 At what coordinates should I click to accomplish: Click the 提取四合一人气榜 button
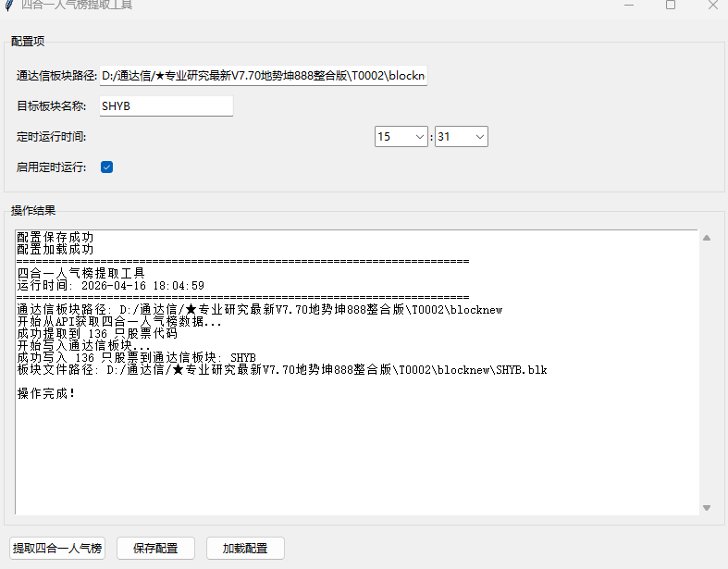click(57, 549)
